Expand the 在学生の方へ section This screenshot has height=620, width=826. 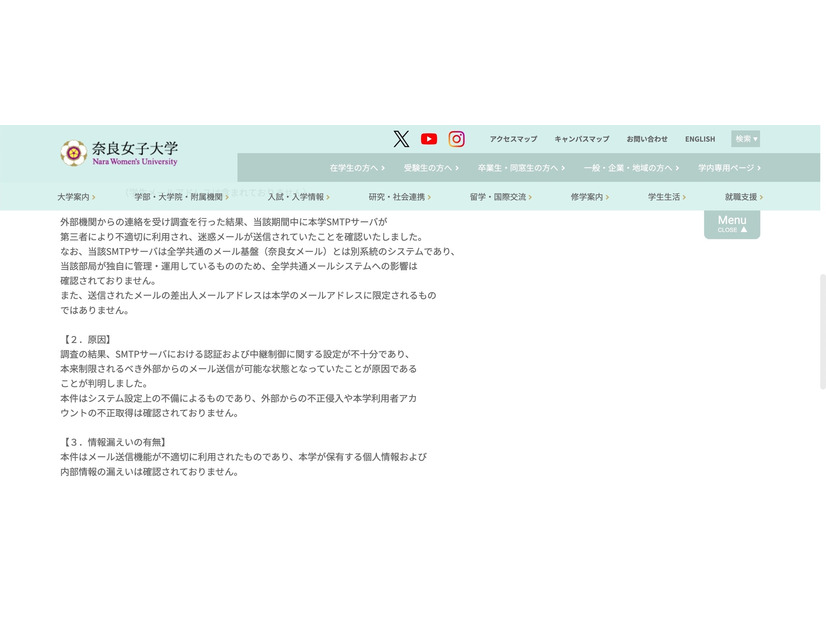358,168
